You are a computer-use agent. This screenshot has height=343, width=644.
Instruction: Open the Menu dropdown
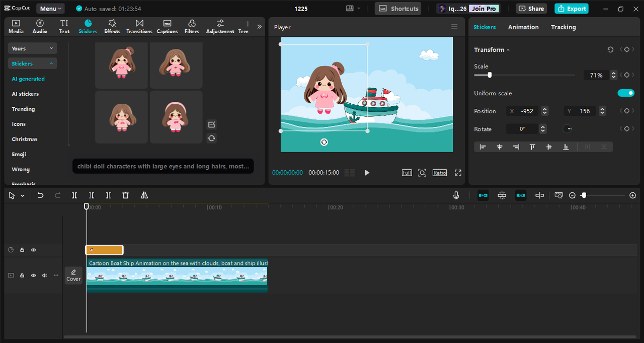pyautogui.click(x=50, y=9)
